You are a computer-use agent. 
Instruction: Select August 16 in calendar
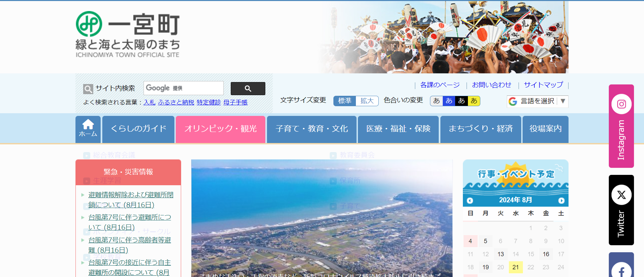[546, 254]
